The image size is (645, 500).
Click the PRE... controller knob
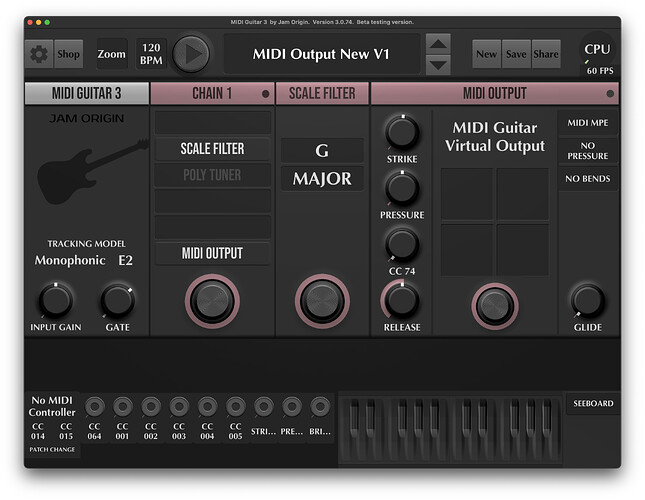coord(292,407)
